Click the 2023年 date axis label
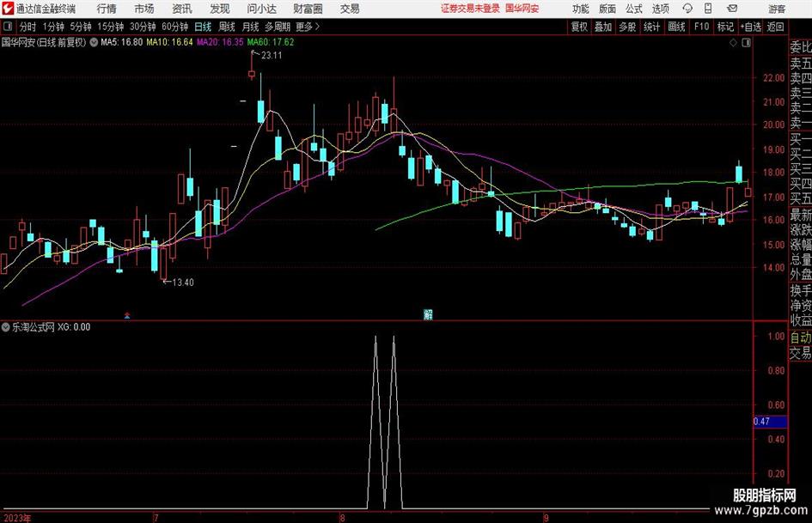This screenshot has width=812, height=523. [17, 518]
